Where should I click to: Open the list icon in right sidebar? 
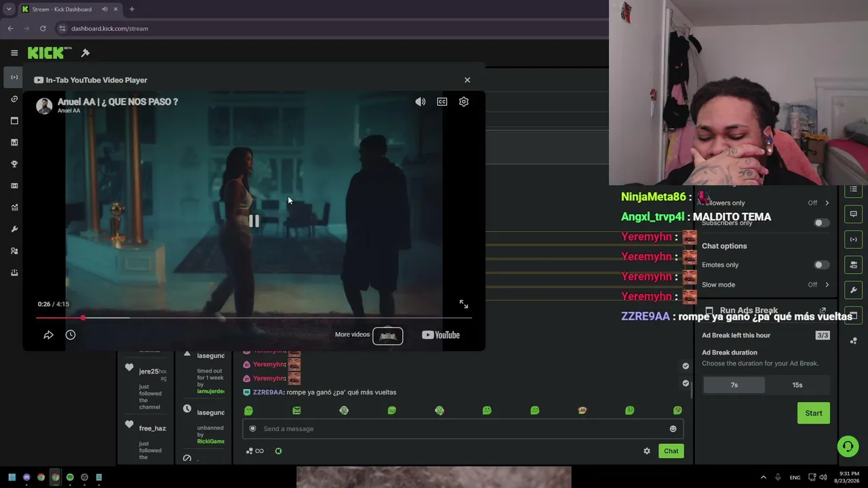854,189
